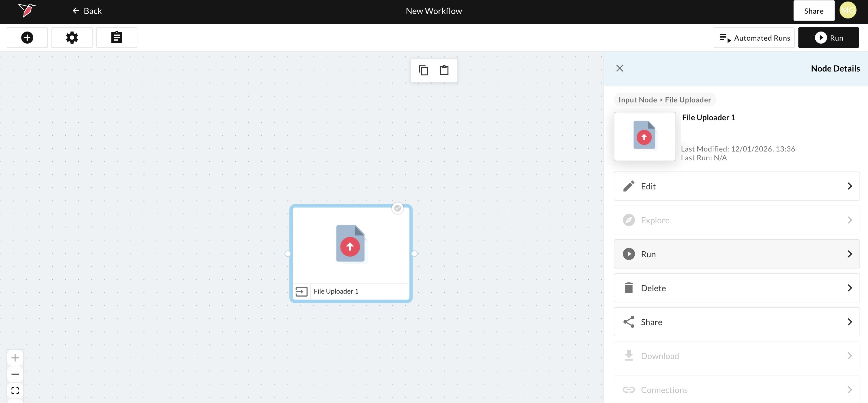The width and height of the screenshot is (868, 403).
Task: Expand the Share row in Node Details
Action: point(737,322)
